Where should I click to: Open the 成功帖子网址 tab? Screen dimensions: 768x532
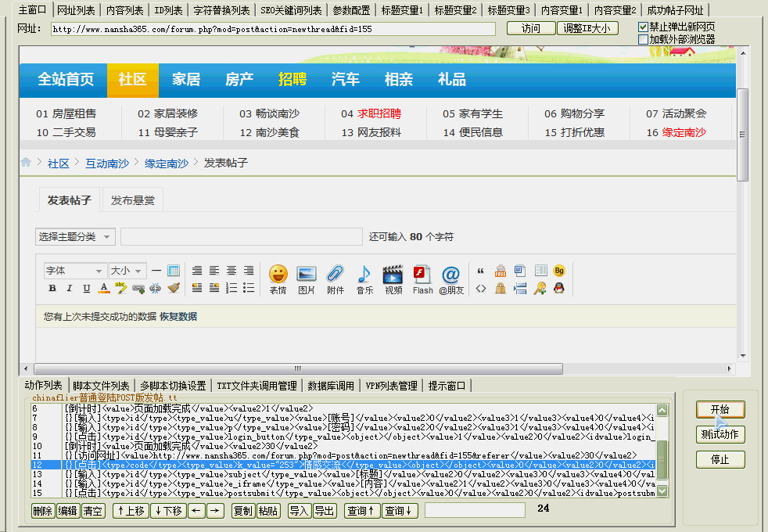pyautogui.click(x=675, y=10)
